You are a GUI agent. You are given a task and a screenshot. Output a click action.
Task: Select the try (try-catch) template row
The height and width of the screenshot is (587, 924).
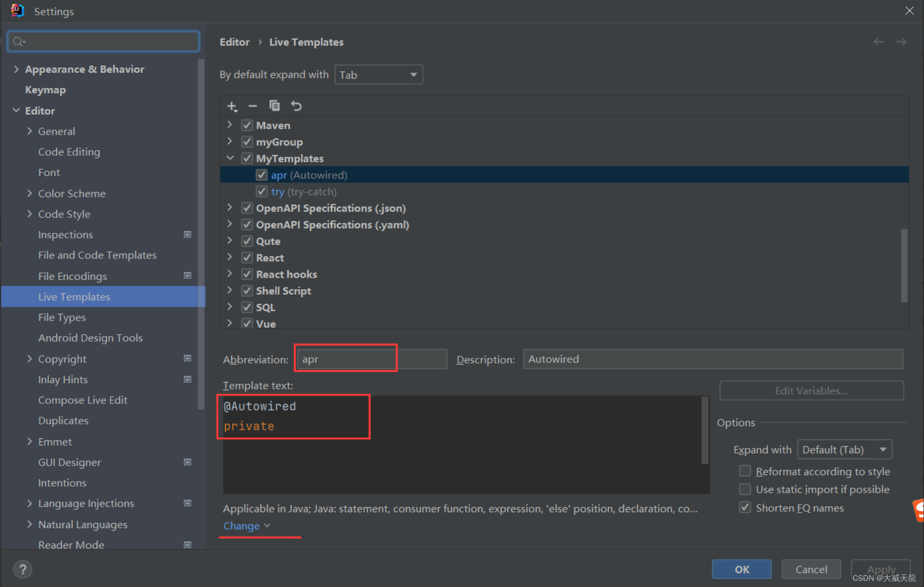[x=565, y=191]
